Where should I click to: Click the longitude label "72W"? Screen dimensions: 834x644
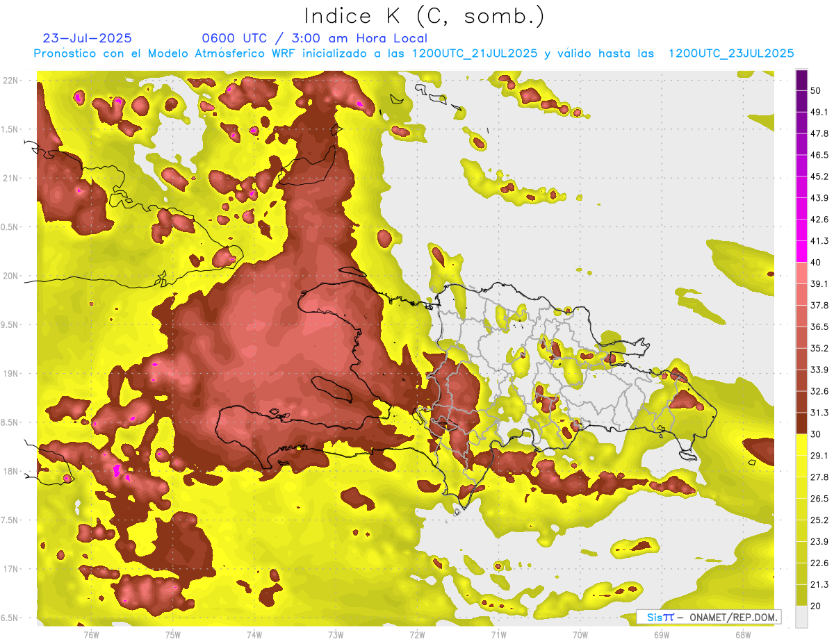[x=417, y=635]
